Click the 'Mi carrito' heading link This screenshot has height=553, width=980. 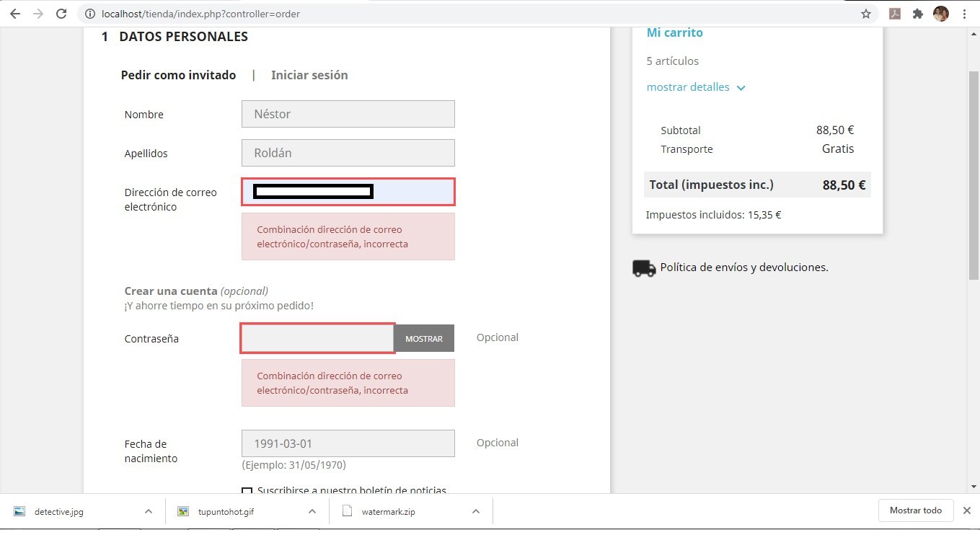point(674,32)
